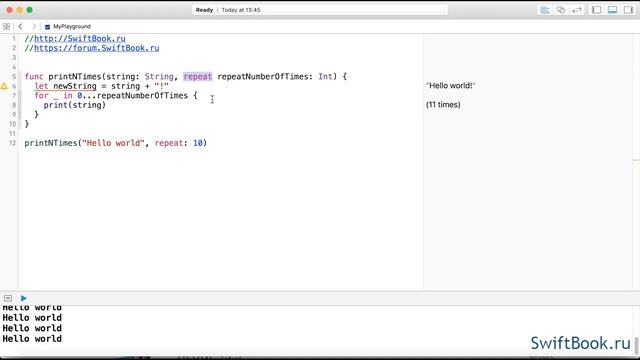This screenshot has height=360, width=640.
Task: Go back in editor history
Action: [x=20, y=27]
